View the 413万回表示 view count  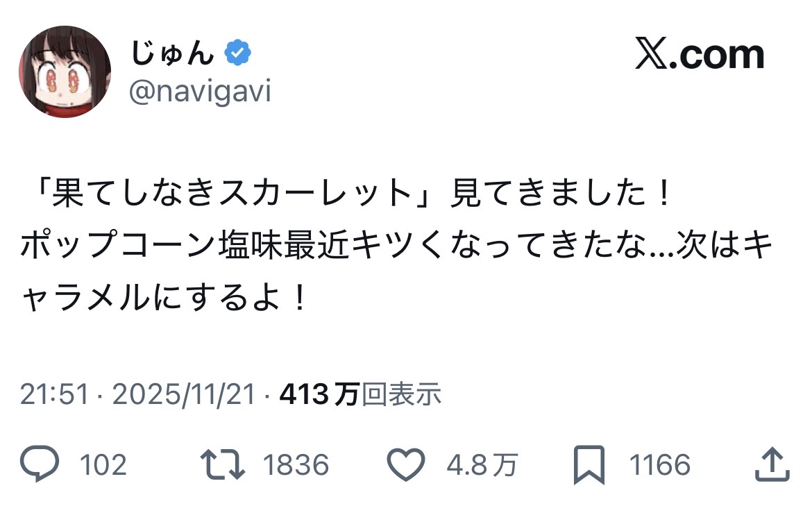point(360,395)
